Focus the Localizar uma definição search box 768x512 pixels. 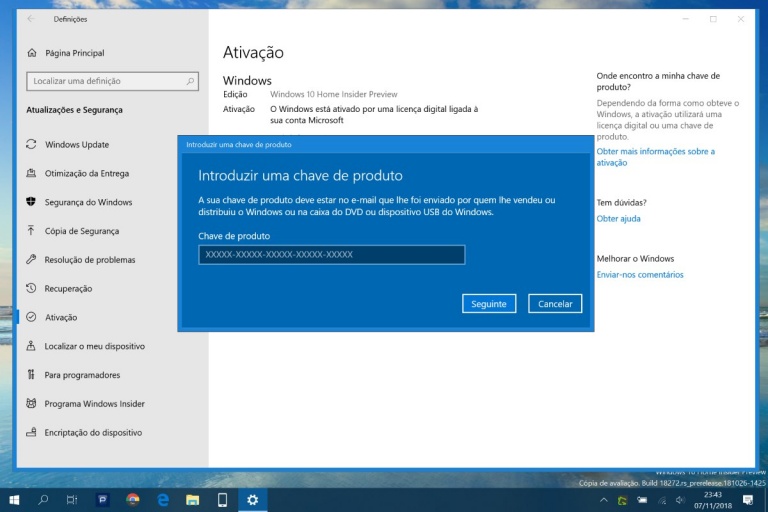pyautogui.click(x=112, y=81)
